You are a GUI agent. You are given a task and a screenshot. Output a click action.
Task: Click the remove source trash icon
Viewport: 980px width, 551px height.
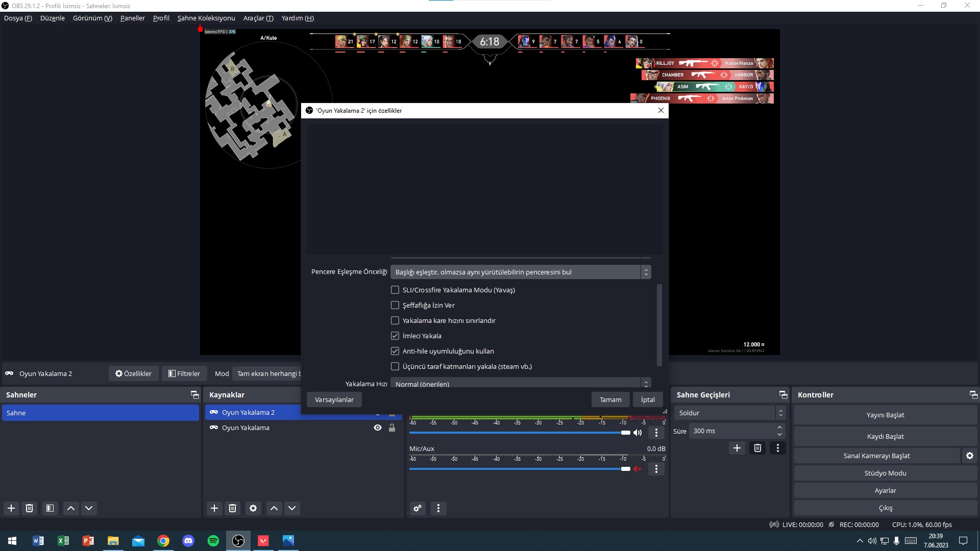(x=233, y=508)
